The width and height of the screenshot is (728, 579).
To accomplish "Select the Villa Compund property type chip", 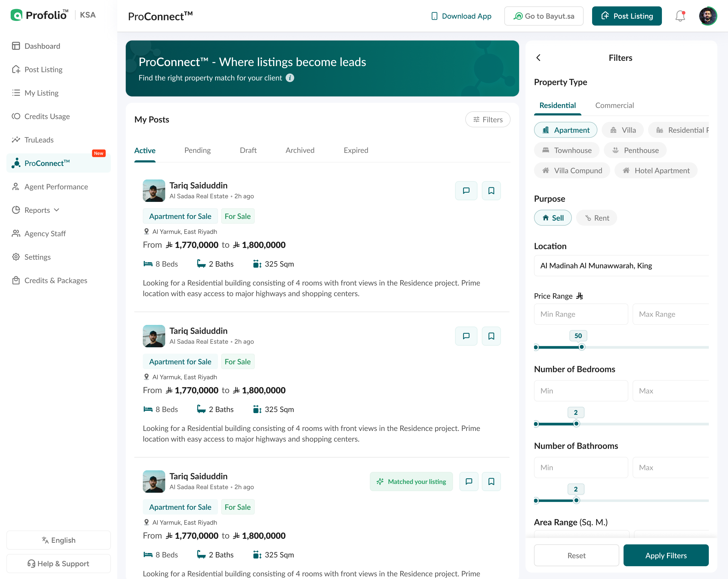I will click(572, 170).
